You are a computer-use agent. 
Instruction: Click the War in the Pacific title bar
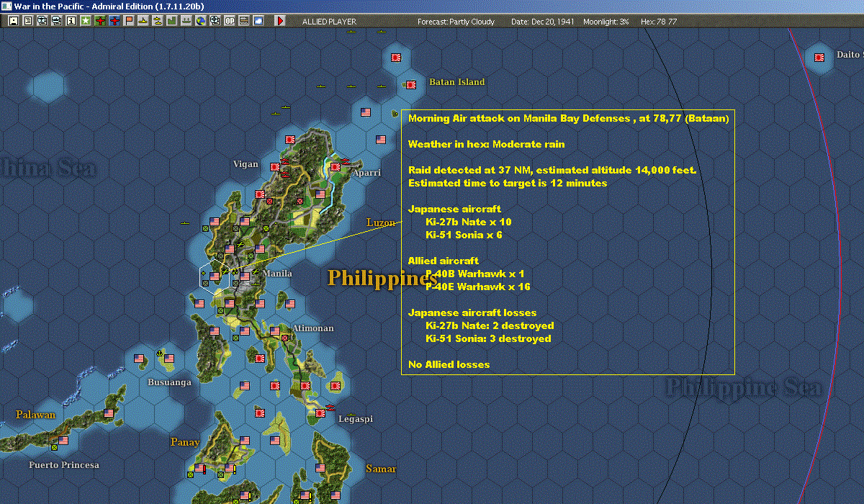point(432,6)
